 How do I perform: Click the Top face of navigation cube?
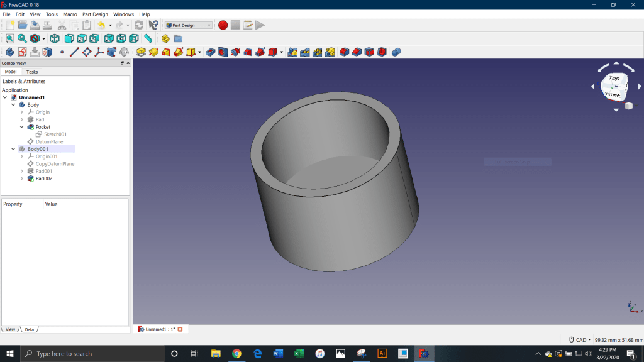(x=614, y=79)
